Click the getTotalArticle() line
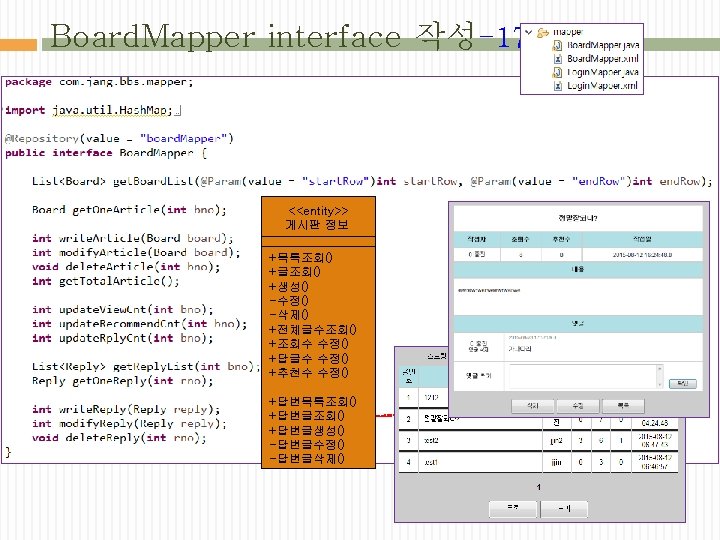Image resolution: width=720 pixels, height=540 pixels. coord(106,281)
